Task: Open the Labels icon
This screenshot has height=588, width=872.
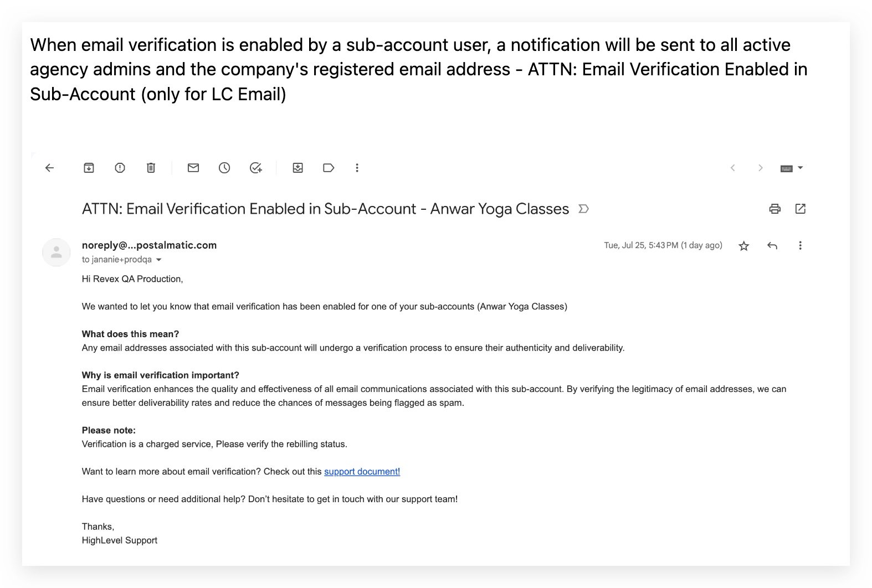Action: 329,168
